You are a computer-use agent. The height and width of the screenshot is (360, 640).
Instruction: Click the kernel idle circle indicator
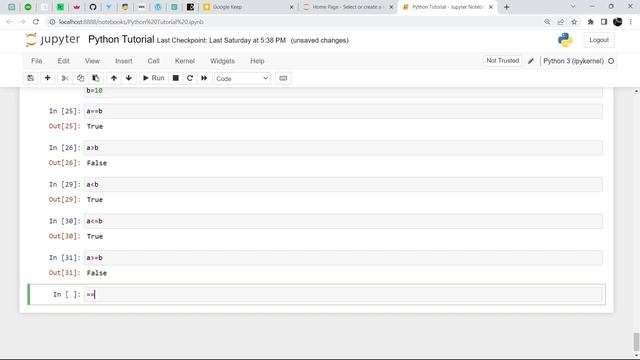click(611, 61)
